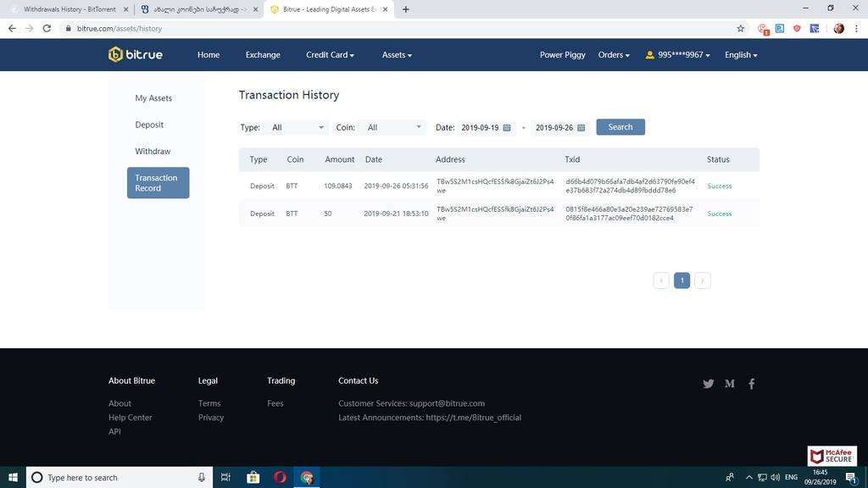Show hidden system tray icons
The width and height of the screenshot is (868, 488).
(x=749, y=477)
